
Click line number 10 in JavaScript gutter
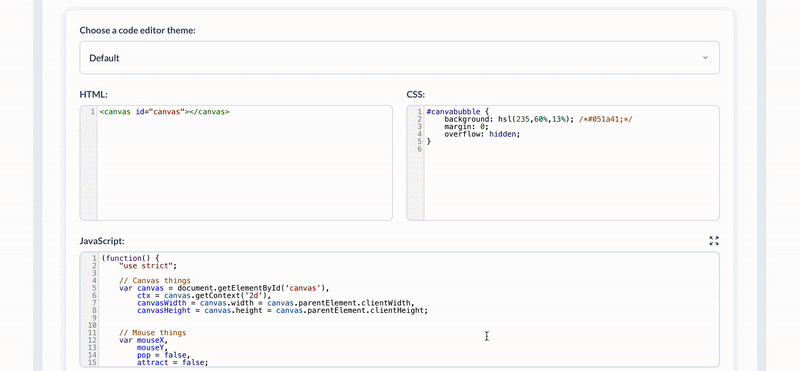point(92,325)
